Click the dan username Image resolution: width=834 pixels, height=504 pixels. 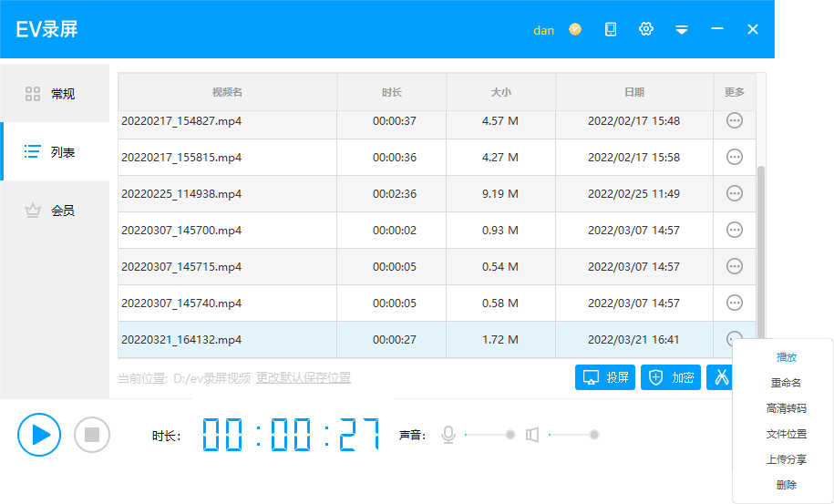[x=543, y=30]
